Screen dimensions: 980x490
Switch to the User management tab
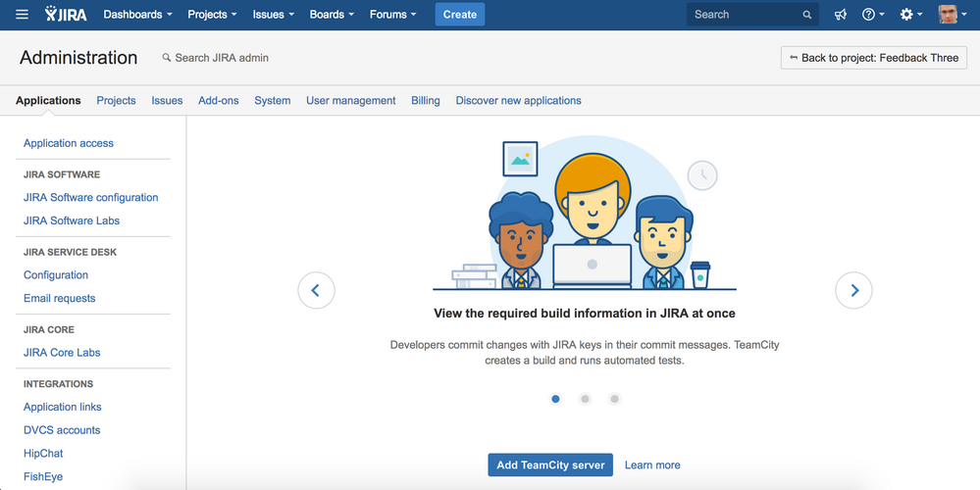point(350,100)
